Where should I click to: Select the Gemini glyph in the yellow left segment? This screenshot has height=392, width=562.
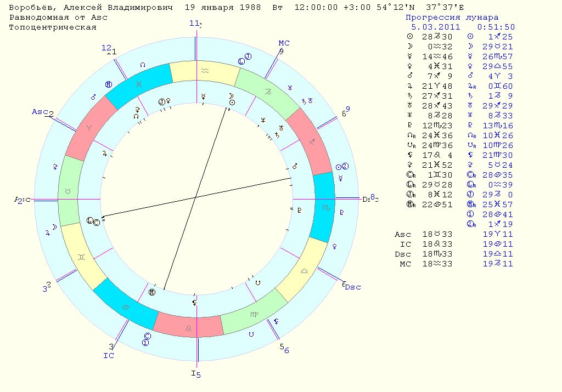click(x=82, y=257)
